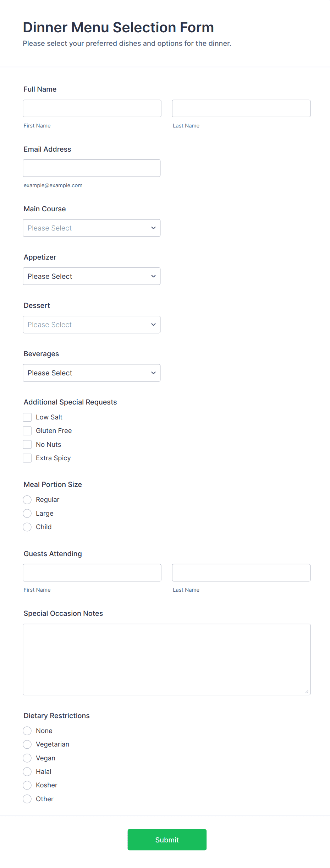Click the Guests Attending last name field
This screenshot has width=330, height=868.
[241, 573]
